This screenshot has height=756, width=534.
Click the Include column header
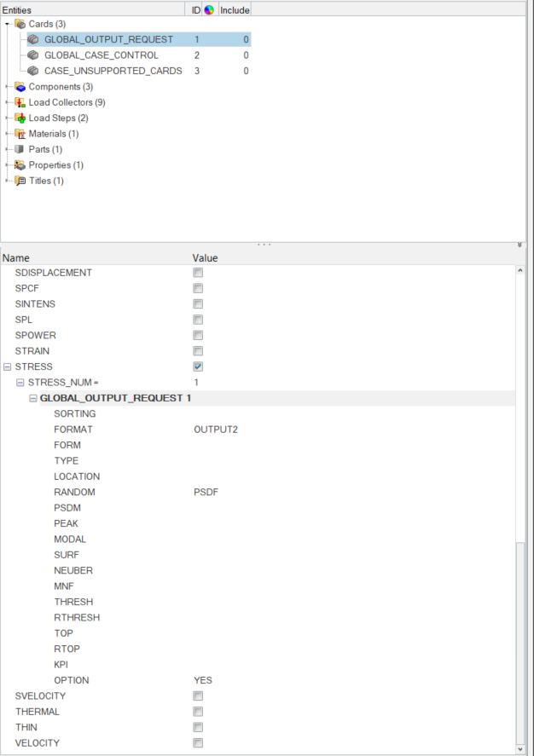pyautogui.click(x=235, y=9)
